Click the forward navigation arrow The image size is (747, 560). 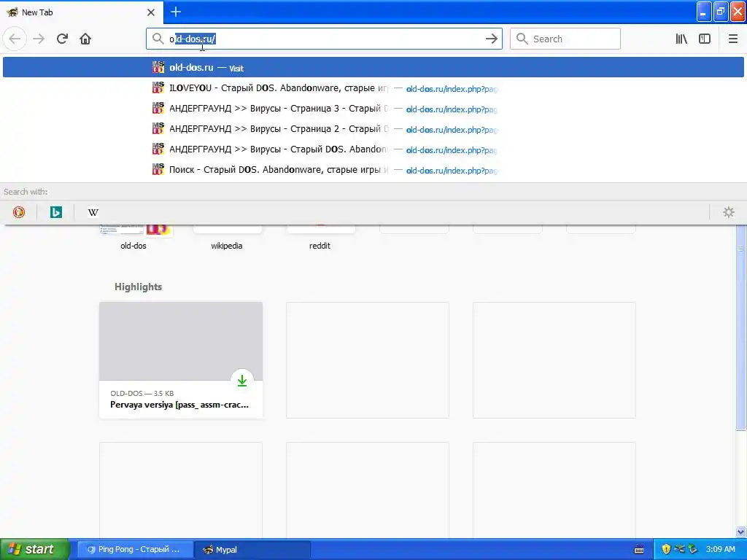click(39, 39)
